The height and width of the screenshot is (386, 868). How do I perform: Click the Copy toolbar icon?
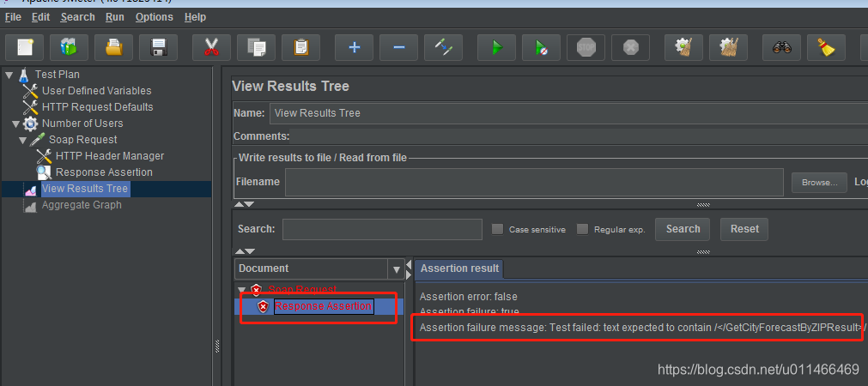[x=257, y=47]
